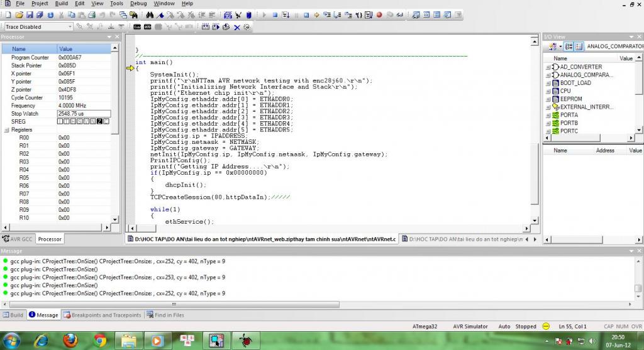644x350 pixels.
Task: Click the Run to Cursor debug icon
Action: click(286, 15)
